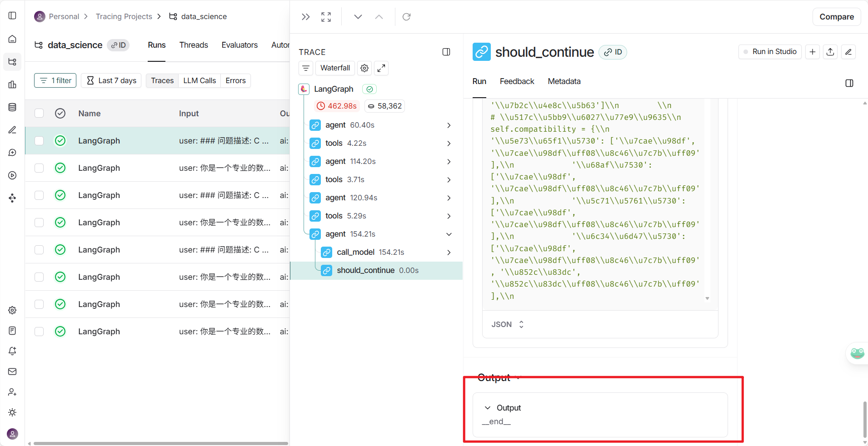Open the tracing projects sidebar icon
The image size is (868, 446).
click(x=12, y=62)
